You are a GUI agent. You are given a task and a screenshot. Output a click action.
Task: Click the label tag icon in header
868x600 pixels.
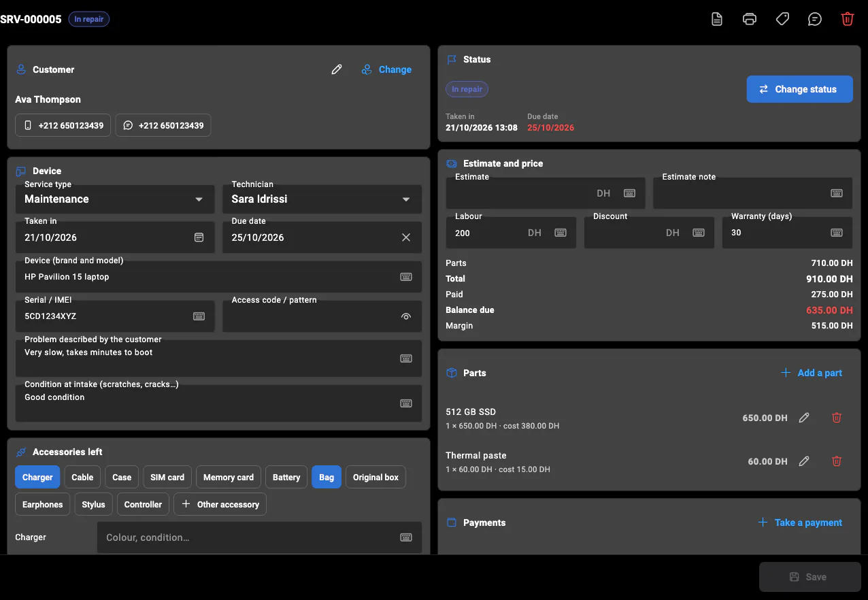tap(782, 19)
